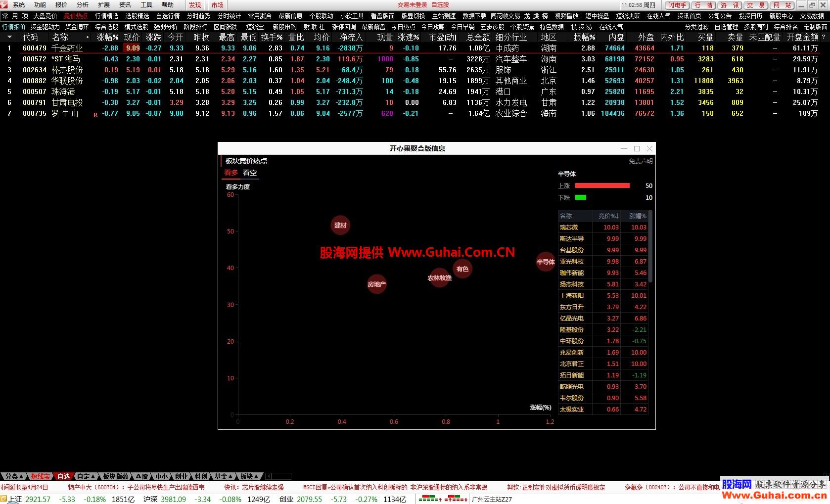This screenshot has height=504, width=830.
Task: Click the 交易 button in the title bar
Action: tap(756, 5)
